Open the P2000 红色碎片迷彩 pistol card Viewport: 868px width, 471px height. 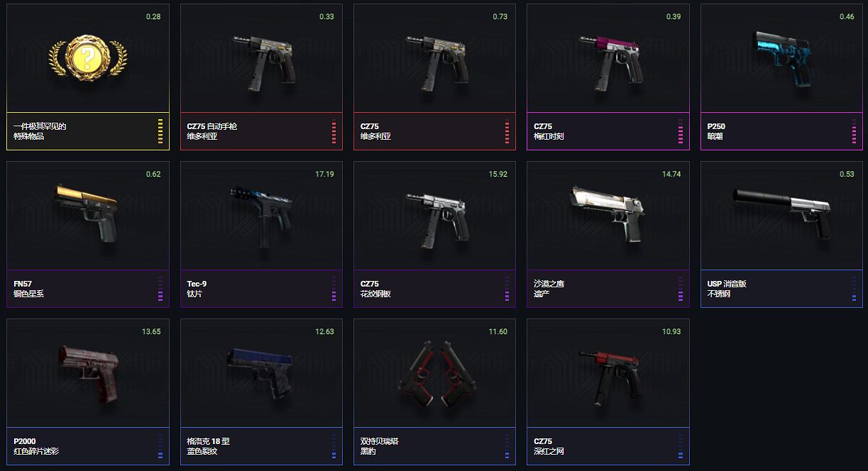pyautogui.click(x=87, y=392)
